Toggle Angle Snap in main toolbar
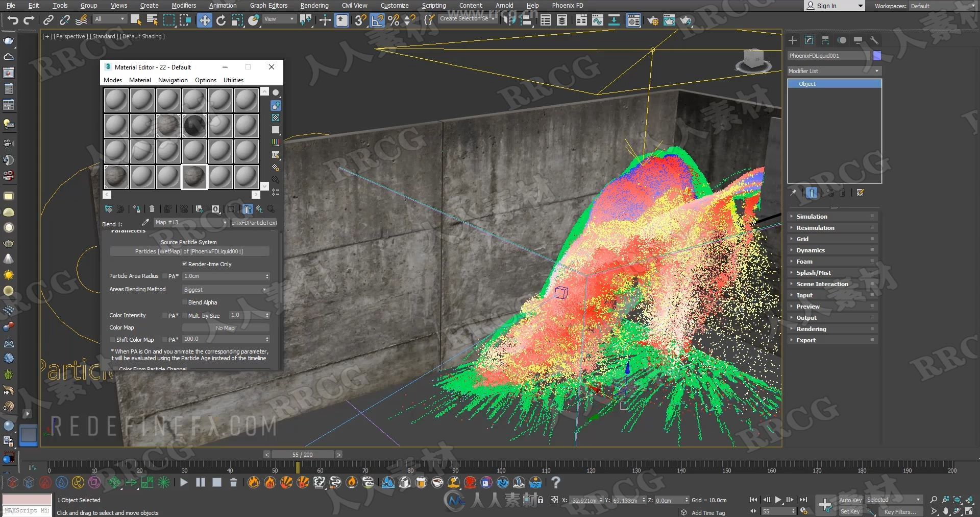Screen dimensions: 980x517 pyautogui.click(x=377, y=20)
